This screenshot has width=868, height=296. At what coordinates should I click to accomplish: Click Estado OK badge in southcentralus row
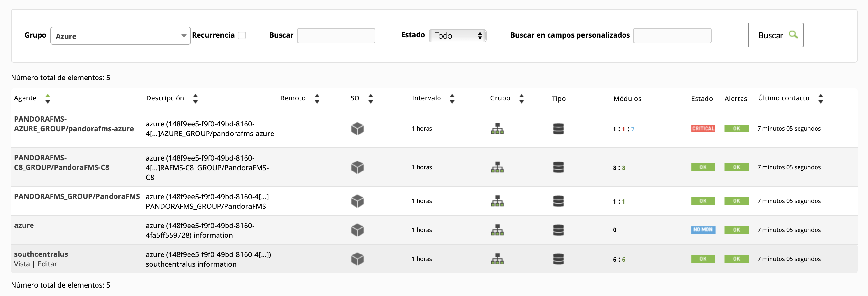[703, 259]
